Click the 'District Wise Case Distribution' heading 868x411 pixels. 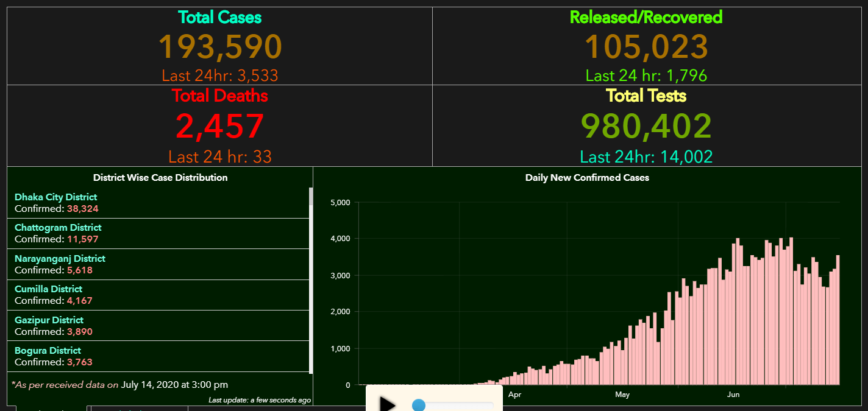[160, 178]
